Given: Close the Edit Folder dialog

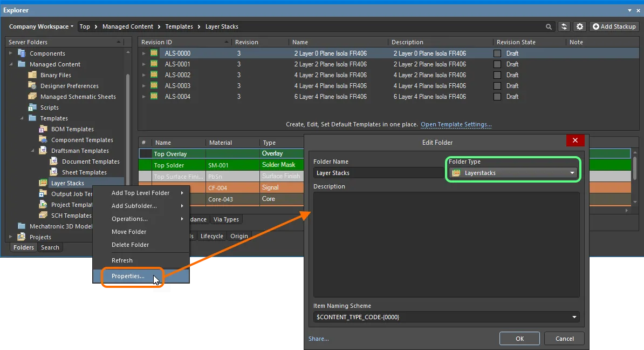Looking at the screenshot, I should 575,140.
